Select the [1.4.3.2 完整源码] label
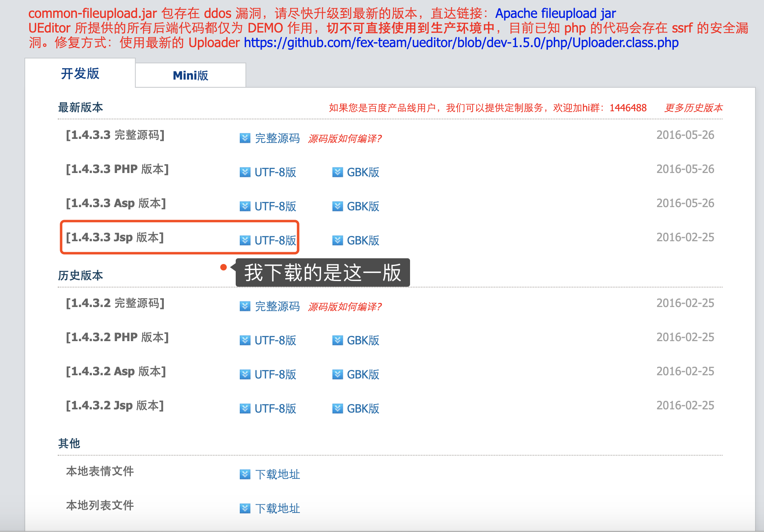The height and width of the screenshot is (532, 764). pos(115,303)
